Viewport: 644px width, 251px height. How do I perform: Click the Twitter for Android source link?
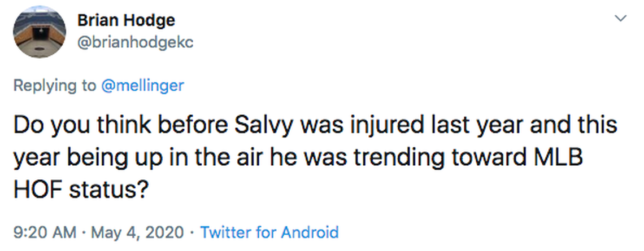pos(269,232)
